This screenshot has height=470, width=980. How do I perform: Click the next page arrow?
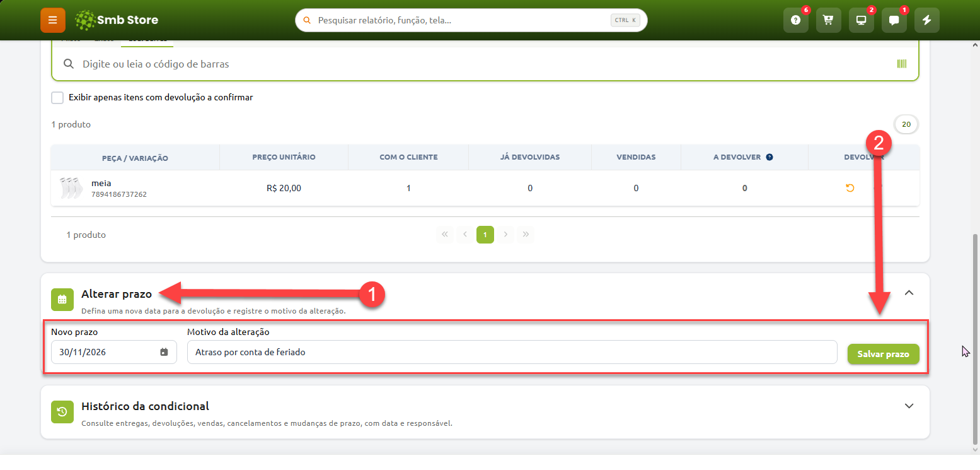[505, 235]
